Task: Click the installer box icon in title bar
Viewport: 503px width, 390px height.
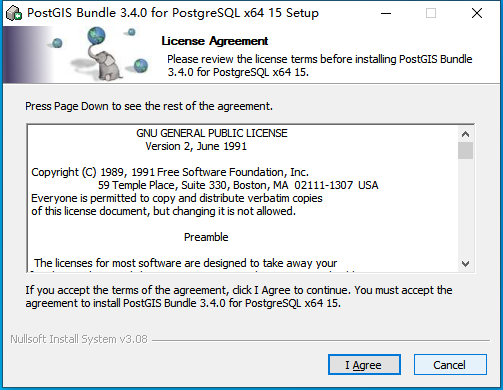Action: [x=14, y=13]
